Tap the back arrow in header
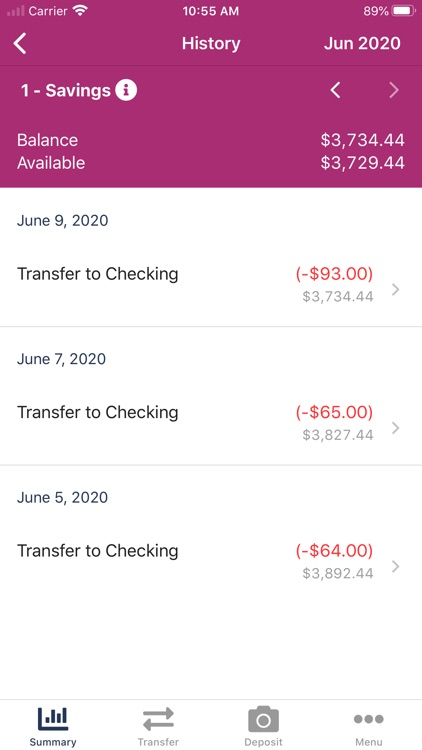Image resolution: width=422 pixels, height=750 pixels. pyautogui.click(x=20, y=44)
